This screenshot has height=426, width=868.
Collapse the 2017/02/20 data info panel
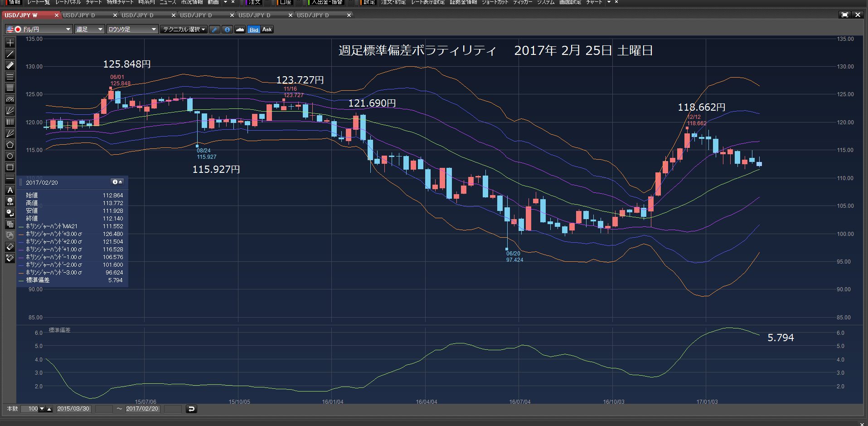(x=117, y=182)
